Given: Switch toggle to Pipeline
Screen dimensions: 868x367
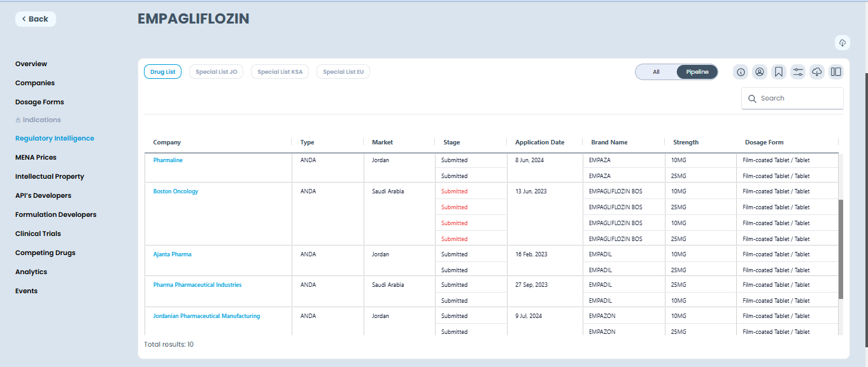Looking at the screenshot, I should pyautogui.click(x=697, y=72).
